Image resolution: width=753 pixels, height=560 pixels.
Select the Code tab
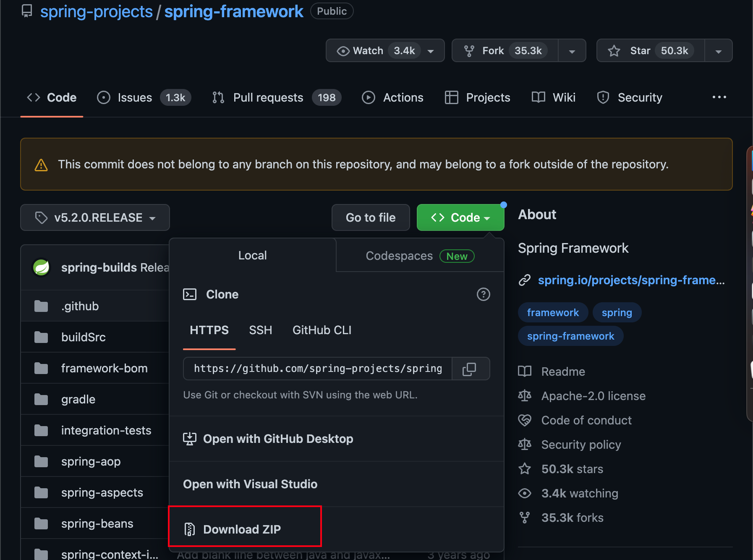(52, 97)
